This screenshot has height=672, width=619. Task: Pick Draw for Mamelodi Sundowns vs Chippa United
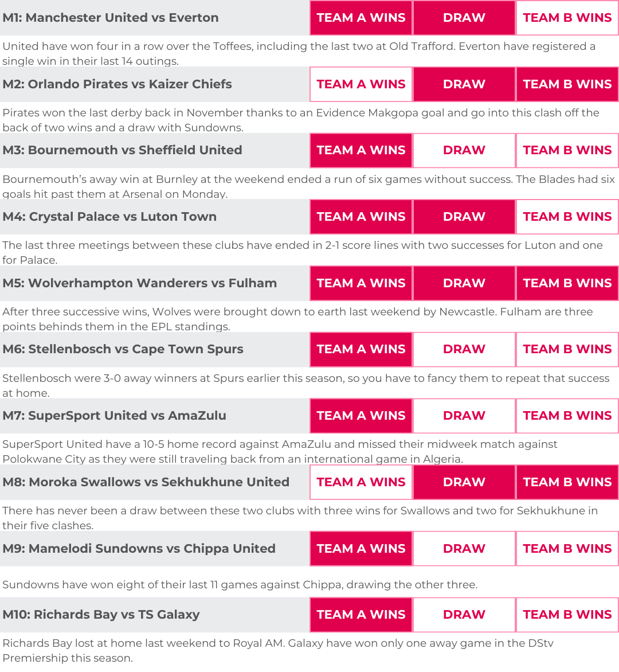[464, 549]
